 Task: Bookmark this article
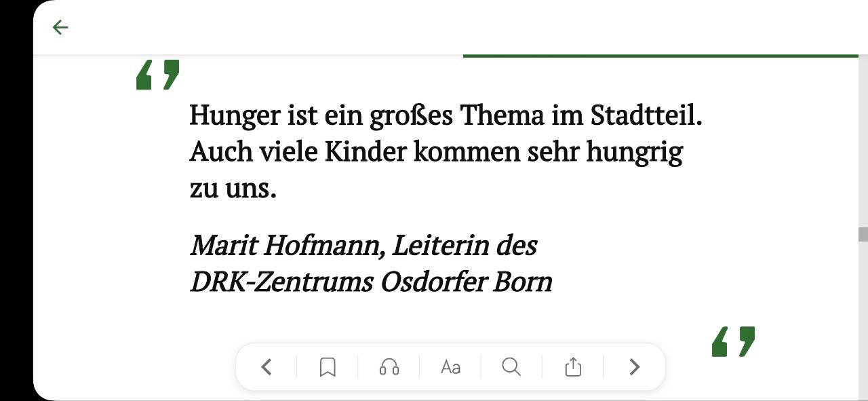(x=328, y=367)
